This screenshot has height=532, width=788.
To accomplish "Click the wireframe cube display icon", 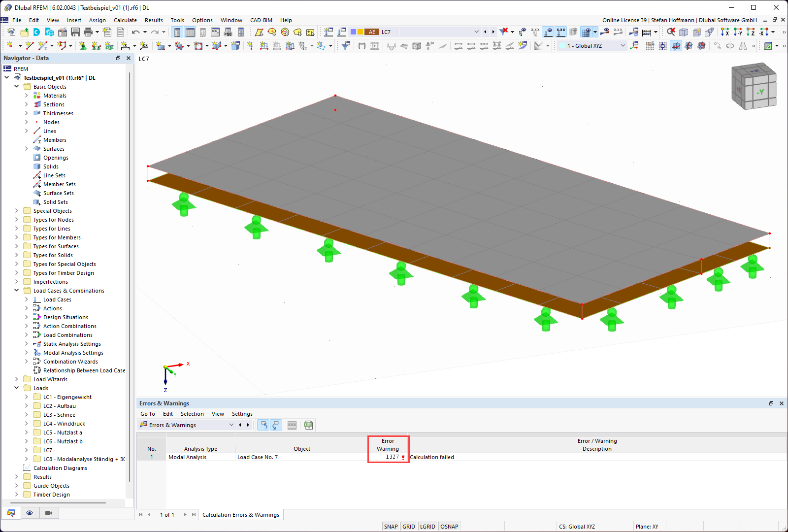I will point(684,32).
